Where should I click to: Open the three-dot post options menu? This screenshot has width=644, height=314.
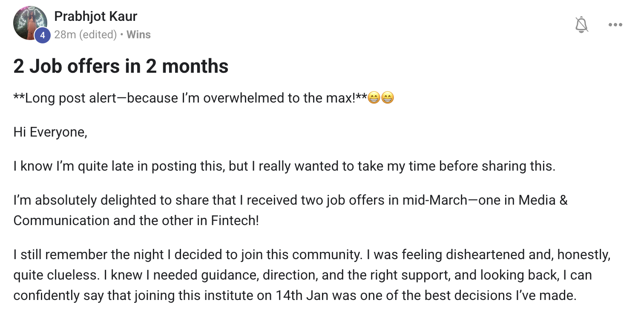pos(615,25)
